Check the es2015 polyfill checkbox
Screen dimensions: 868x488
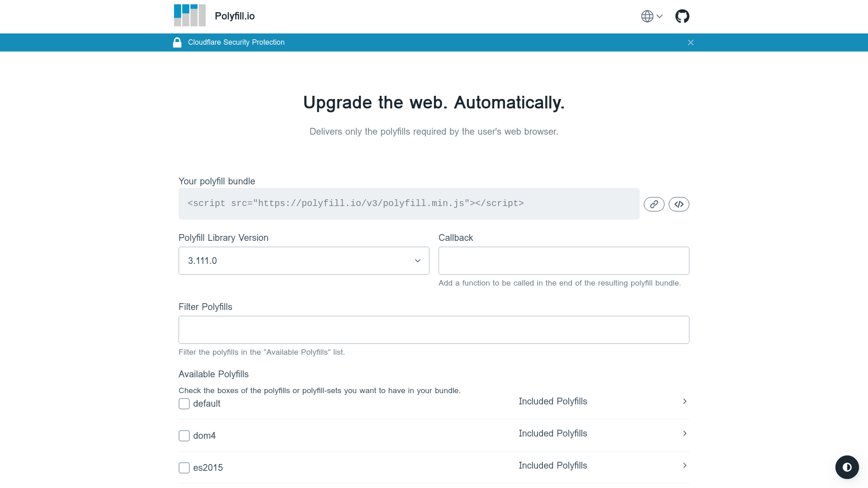[184, 468]
